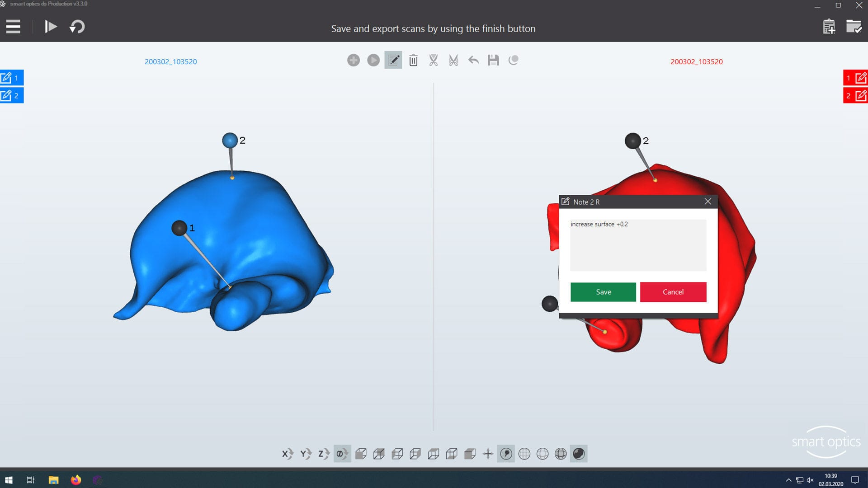The height and width of the screenshot is (488, 868).
Task: Select the delete scan trash icon
Action: [x=412, y=60]
